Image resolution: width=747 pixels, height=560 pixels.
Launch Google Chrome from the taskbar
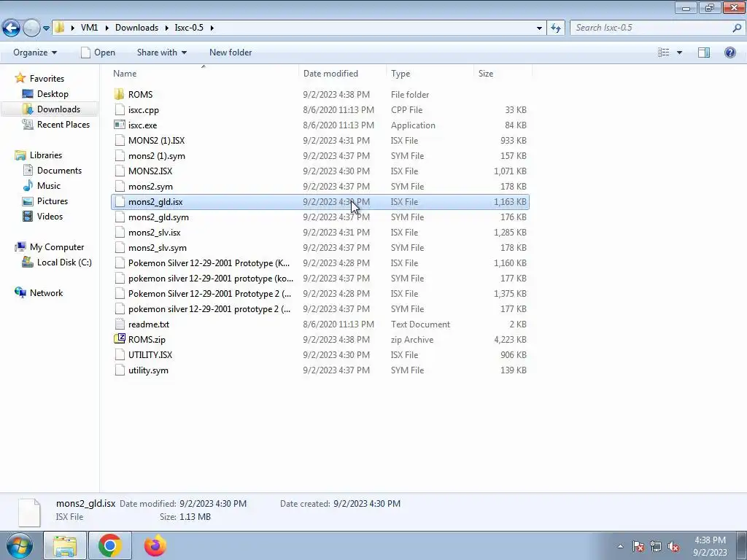(110, 545)
